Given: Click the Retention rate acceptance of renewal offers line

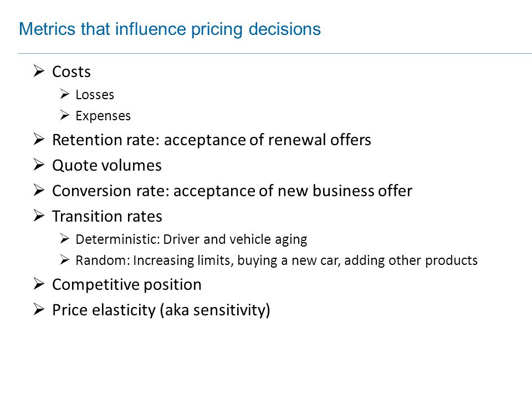Looking at the screenshot, I should pyautogui.click(x=212, y=140).
